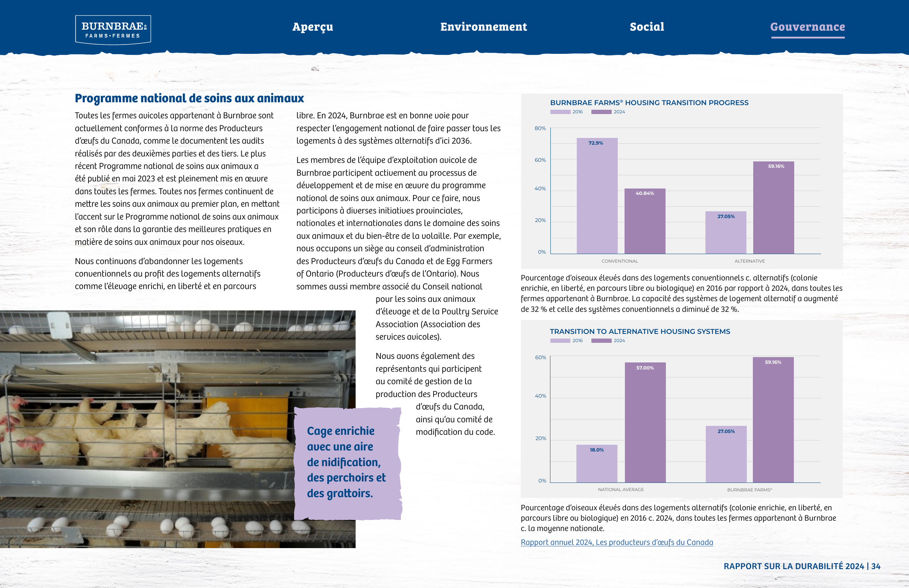Click the ALTERNATIVE axis label
909x588 pixels.
750,261
